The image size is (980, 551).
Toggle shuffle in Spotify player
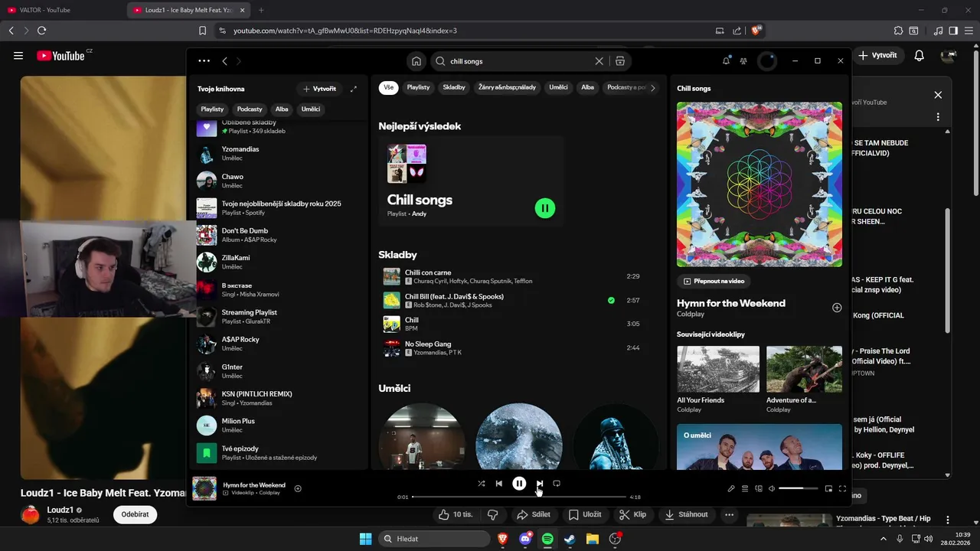click(x=481, y=484)
